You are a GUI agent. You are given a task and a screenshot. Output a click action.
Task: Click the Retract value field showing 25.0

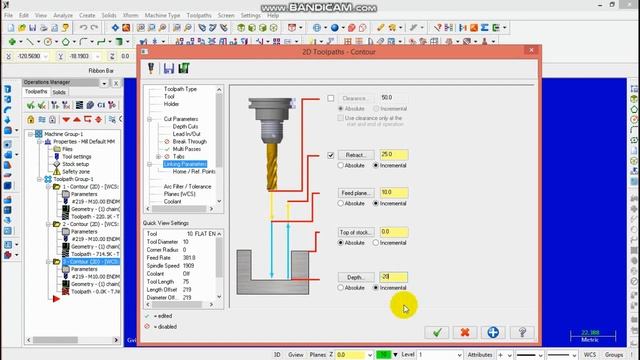coord(393,155)
